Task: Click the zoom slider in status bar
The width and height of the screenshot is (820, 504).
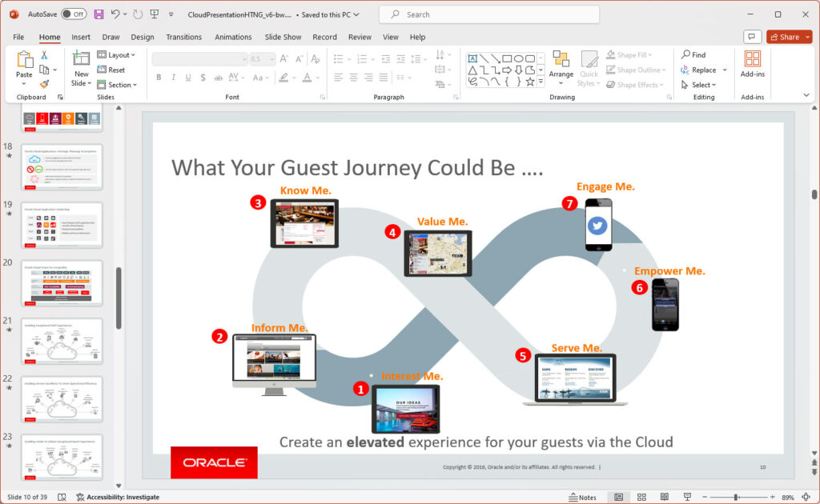Action: point(736,497)
